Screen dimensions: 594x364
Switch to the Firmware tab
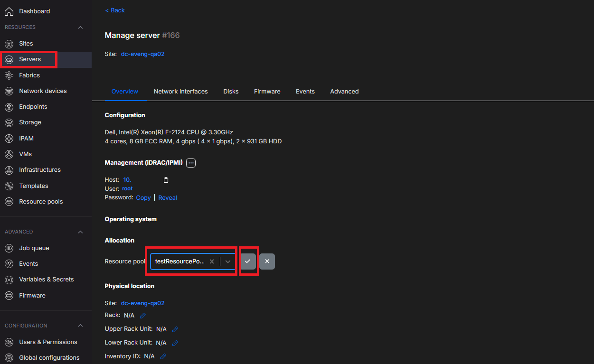(x=267, y=92)
